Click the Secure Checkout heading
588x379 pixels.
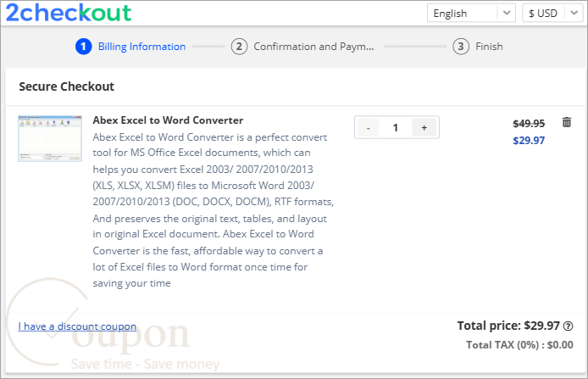[x=66, y=86]
